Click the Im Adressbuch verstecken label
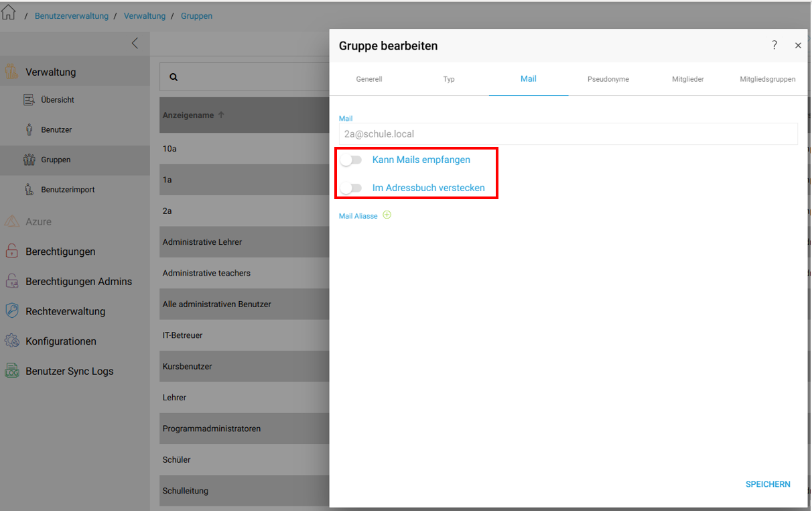 coord(429,188)
